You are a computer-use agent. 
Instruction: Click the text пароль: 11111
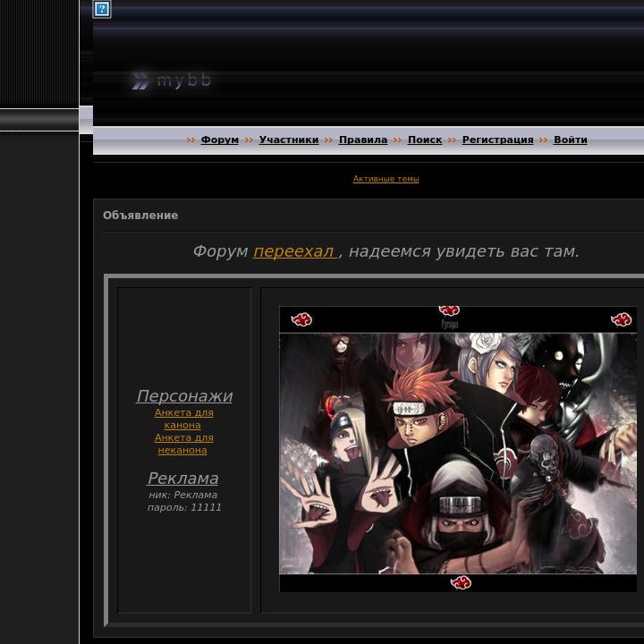(x=184, y=507)
